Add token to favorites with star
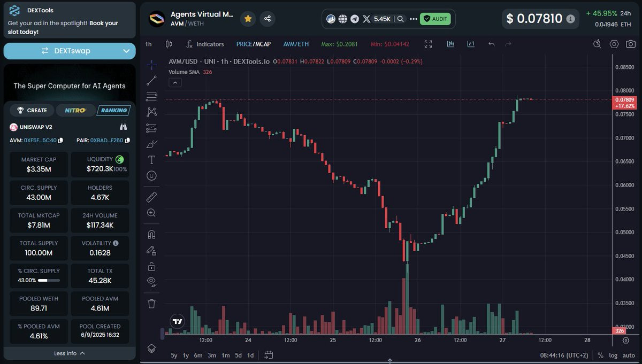Viewport: 642px width, 364px height. click(x=248, y=19)
